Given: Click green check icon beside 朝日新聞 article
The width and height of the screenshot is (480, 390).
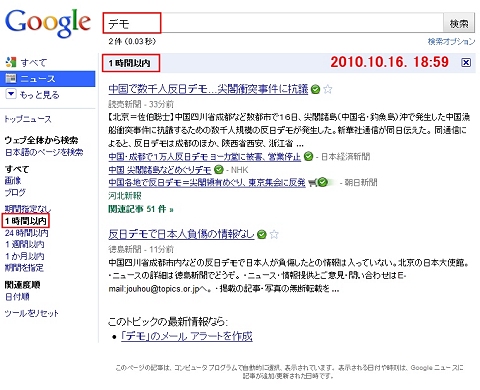Looking at the screenshot, I should point(322,182).
